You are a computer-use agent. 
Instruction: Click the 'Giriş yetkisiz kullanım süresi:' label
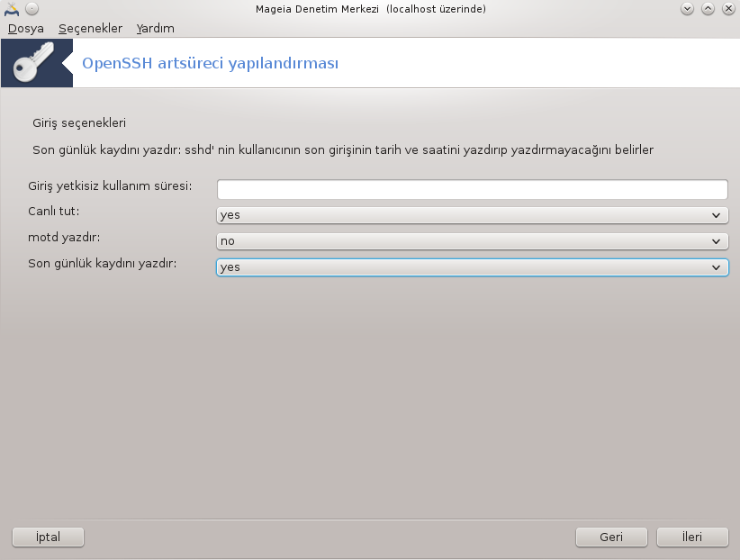click(110, 186)
